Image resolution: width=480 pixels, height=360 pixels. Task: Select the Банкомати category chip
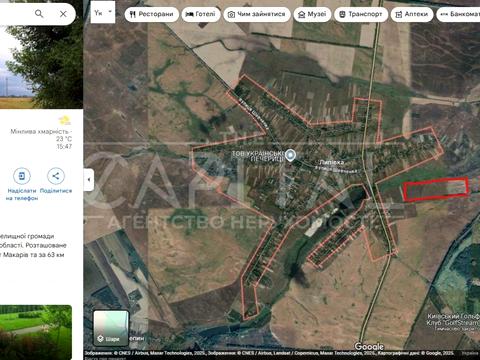pos(459,14)
